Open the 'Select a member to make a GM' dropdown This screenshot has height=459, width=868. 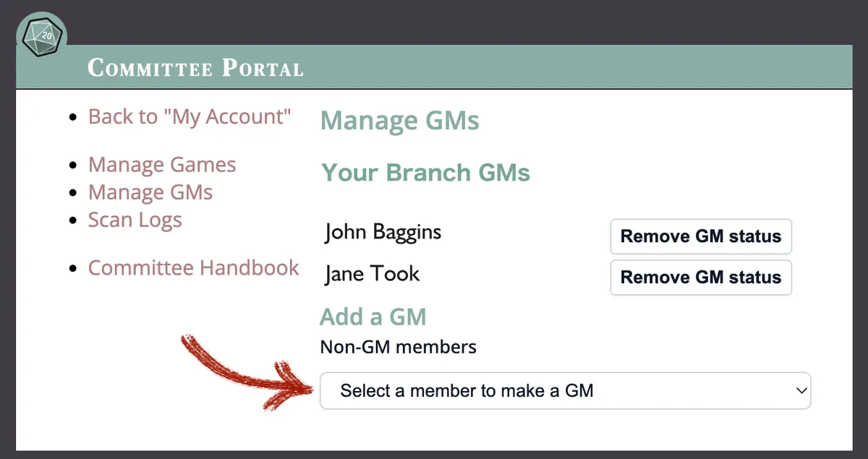565,391
